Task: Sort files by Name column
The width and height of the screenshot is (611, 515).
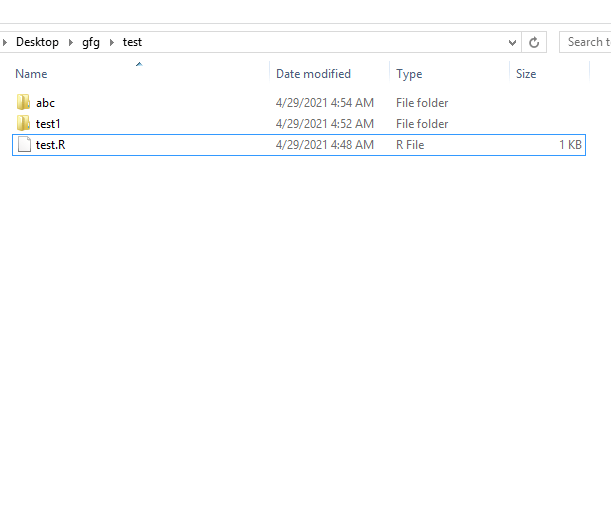Action: click(x=31, y=74)
